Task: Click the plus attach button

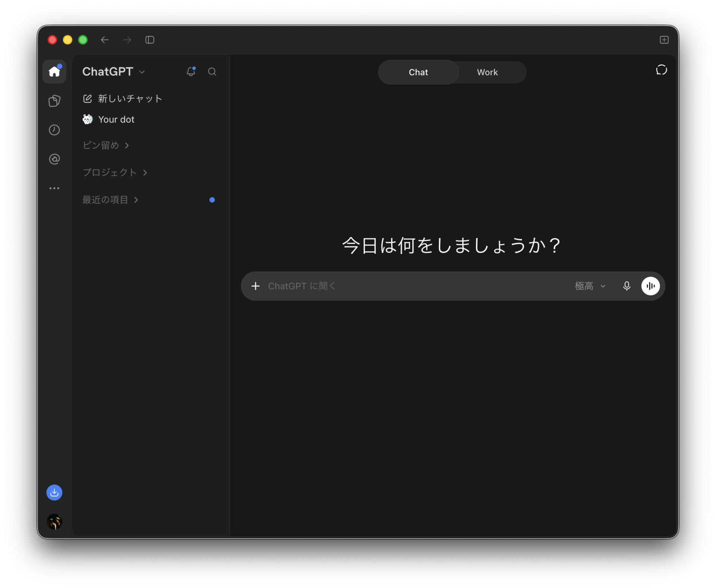Action: point(255,286)
